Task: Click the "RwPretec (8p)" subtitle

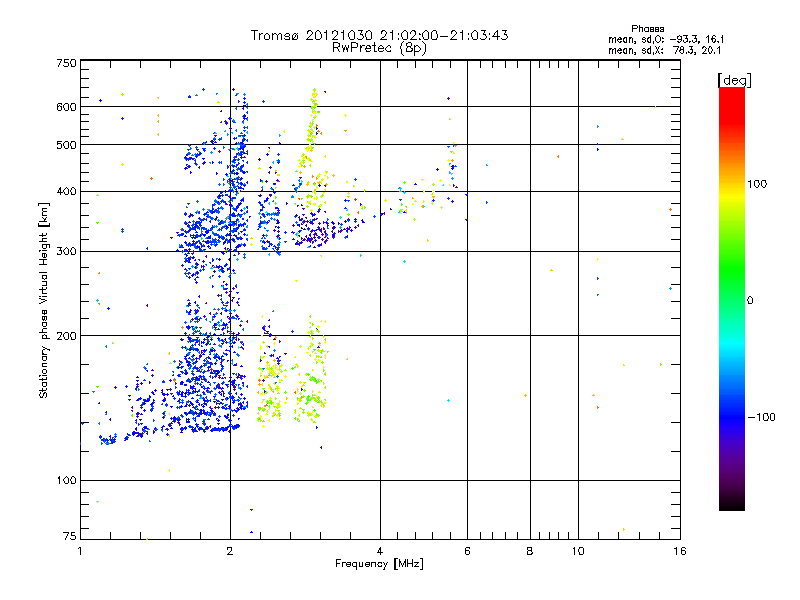Action: (x=379, y=48)
